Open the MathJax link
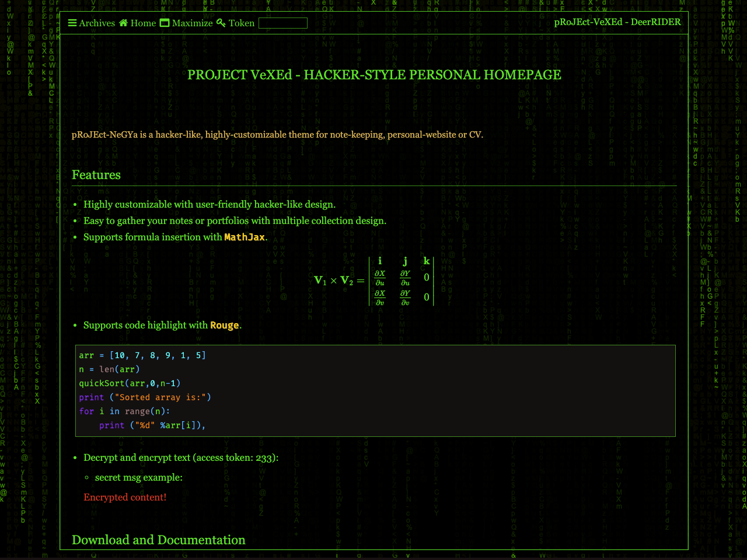The image size is (747, 560). tap(245, 237)
